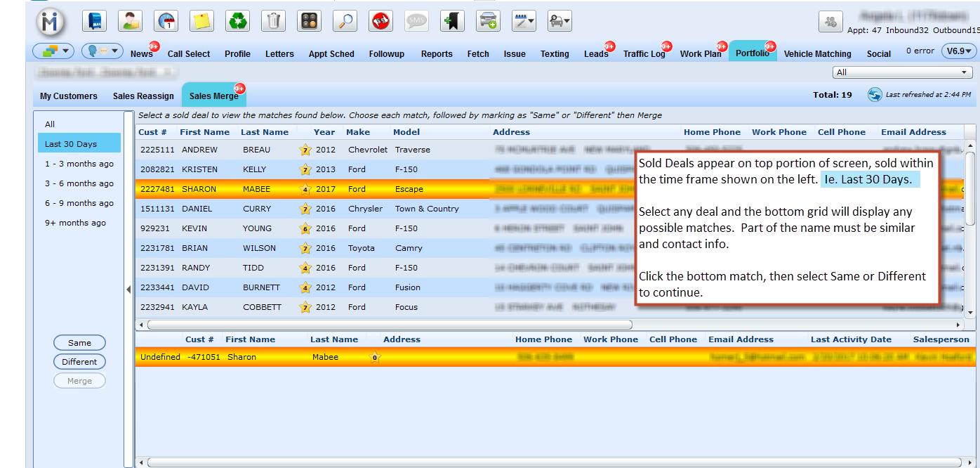
Task: Click the top grid horizontal scrollbar
Action: pyautogui.click(x=390, y=325)
